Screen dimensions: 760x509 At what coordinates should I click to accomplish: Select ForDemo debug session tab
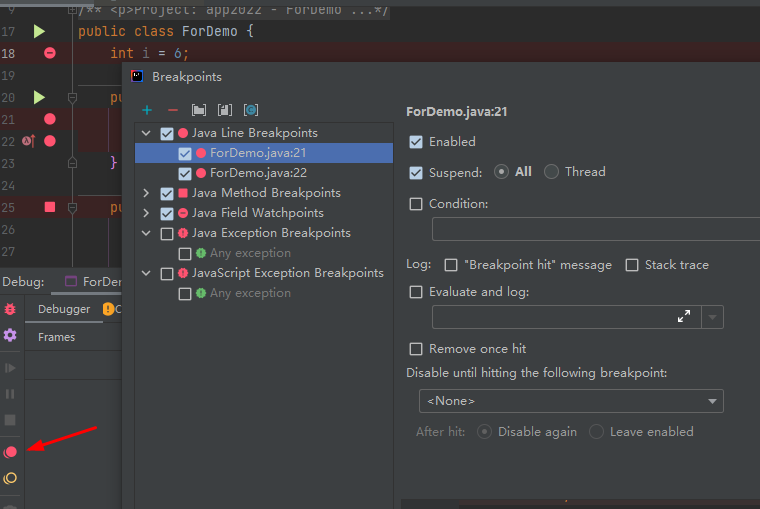pyautogui.click(x=93, y=282)
